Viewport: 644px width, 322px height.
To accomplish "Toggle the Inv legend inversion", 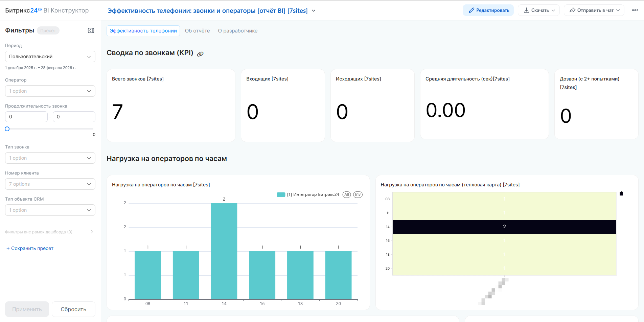I will (358, 194).
